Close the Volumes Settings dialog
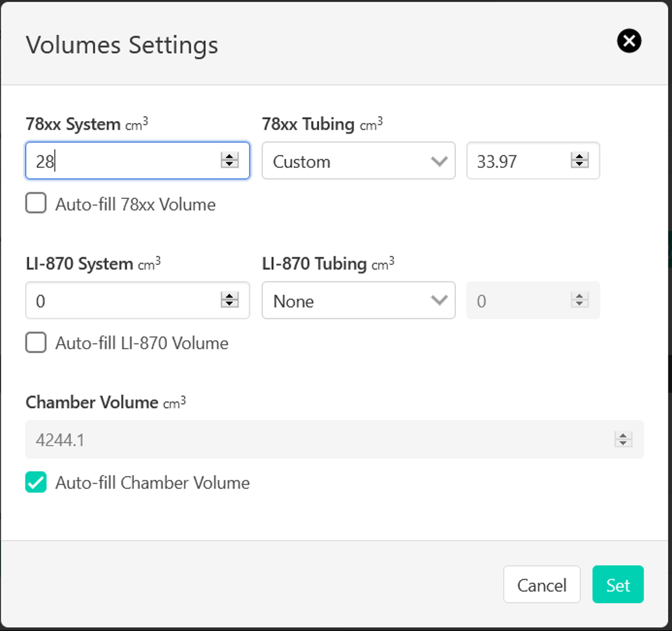Viewport: 672px width, 631px height. (629, 41)
